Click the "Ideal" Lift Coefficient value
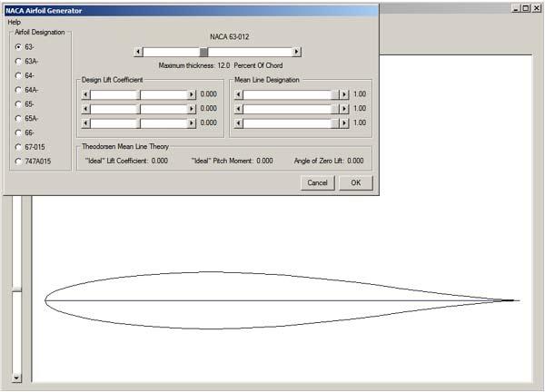Screen dimensions: 545x392 (160, 162)
